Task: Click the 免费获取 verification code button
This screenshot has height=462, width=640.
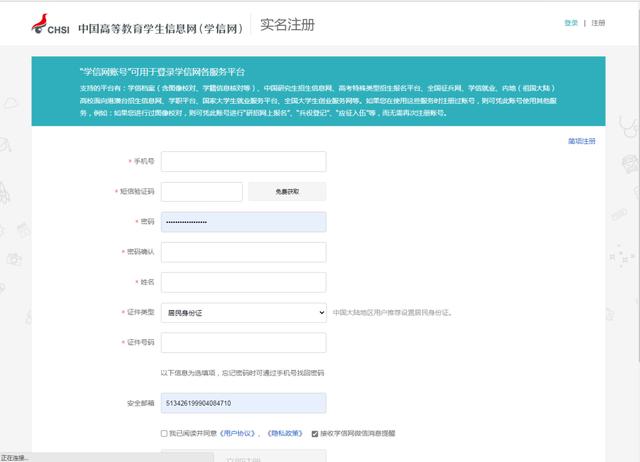Action: pyautogui.click(x=287, y=191)
